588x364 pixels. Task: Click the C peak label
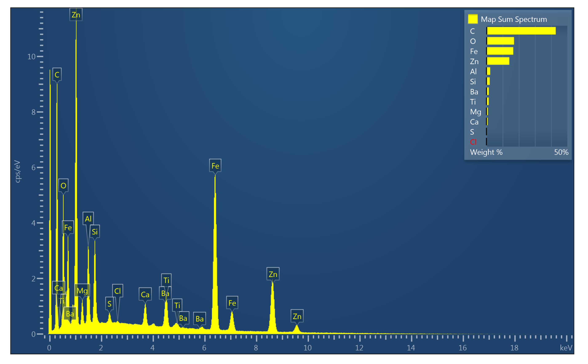click(57, 75)
